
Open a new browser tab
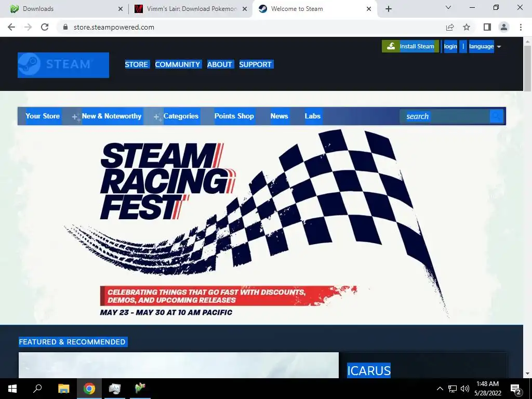pos(389,9)
